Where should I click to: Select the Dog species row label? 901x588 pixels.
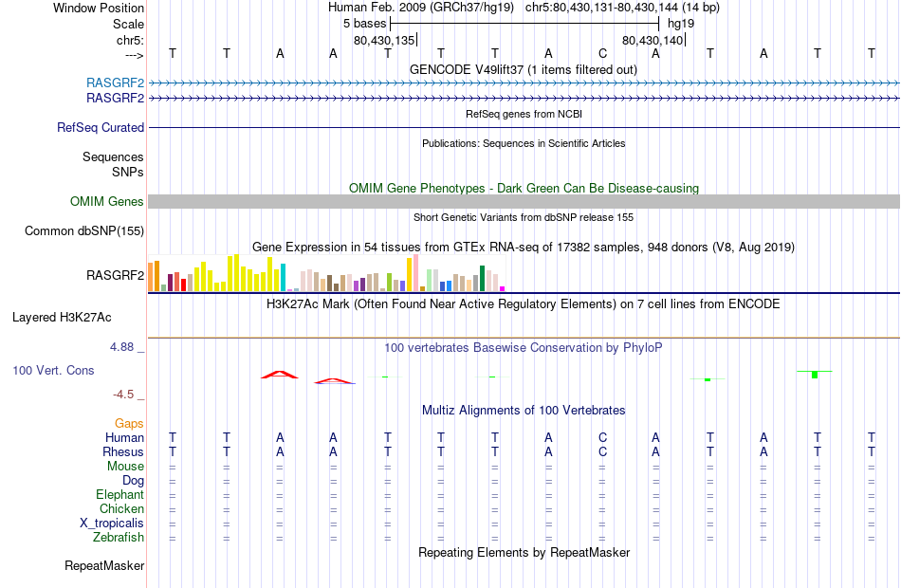[133, 481]
